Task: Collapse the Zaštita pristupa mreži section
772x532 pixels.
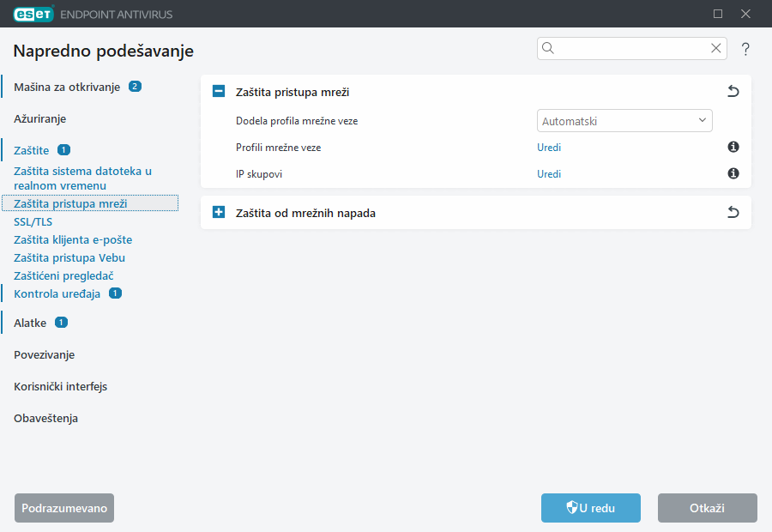Action: [219, 91]
